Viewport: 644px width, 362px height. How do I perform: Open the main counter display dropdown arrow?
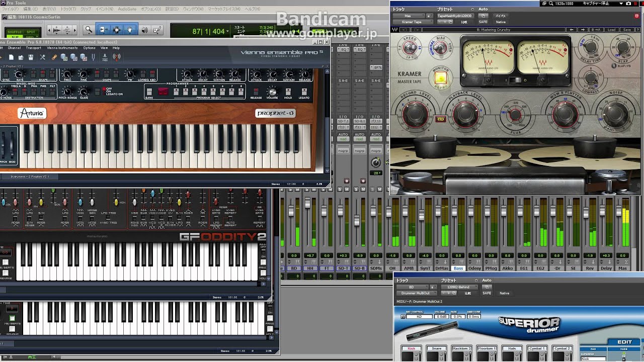click(227, 32)
